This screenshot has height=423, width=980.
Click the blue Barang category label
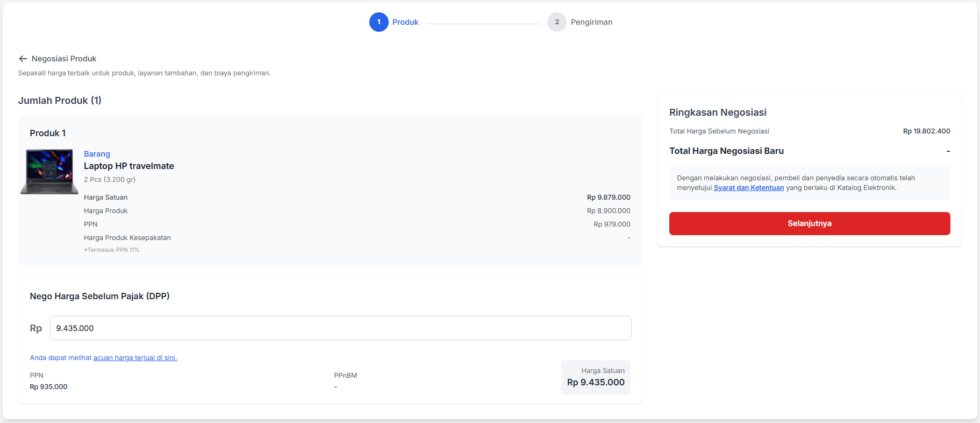[x=97, y=154]
